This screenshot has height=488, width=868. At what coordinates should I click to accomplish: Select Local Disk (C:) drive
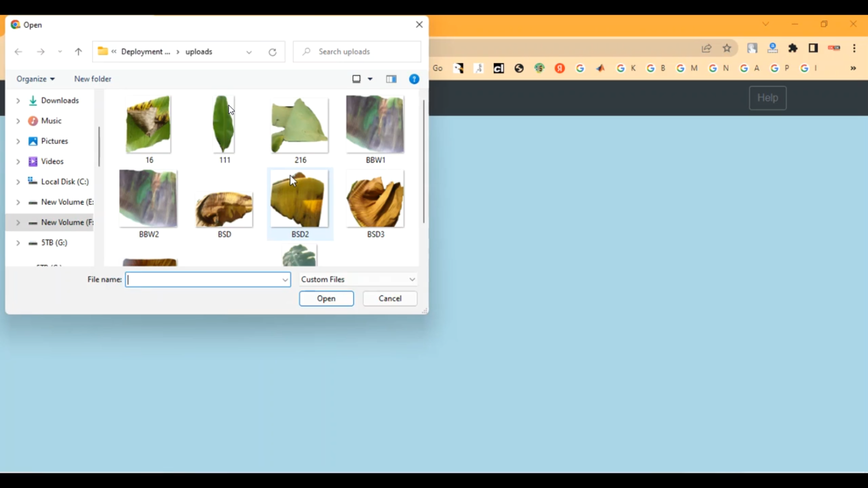65,182
